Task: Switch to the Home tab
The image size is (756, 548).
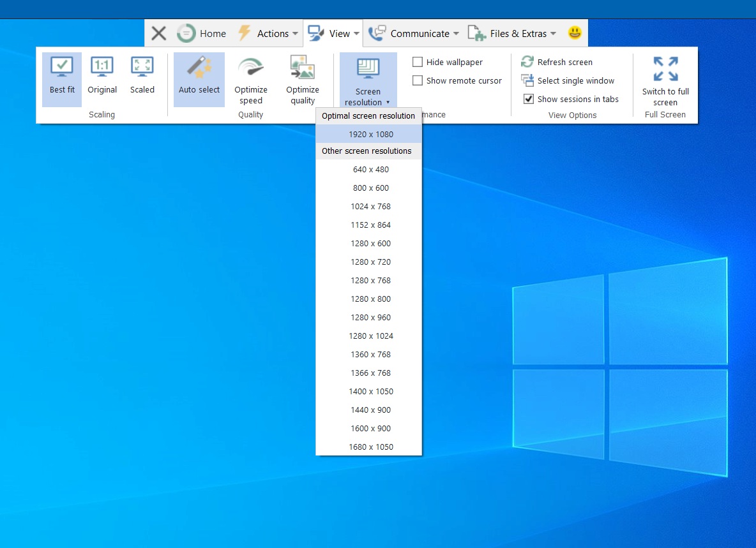Action: click(213, 33)
